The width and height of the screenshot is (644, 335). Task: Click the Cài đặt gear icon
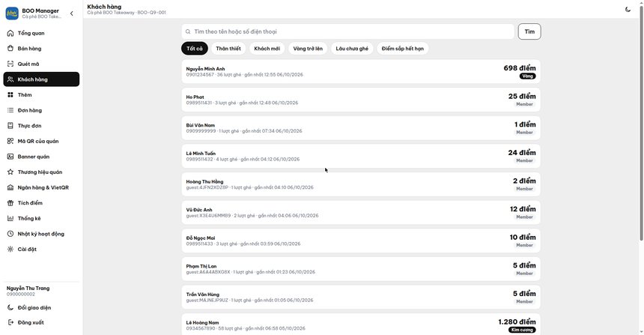click(x=10, y=249)
